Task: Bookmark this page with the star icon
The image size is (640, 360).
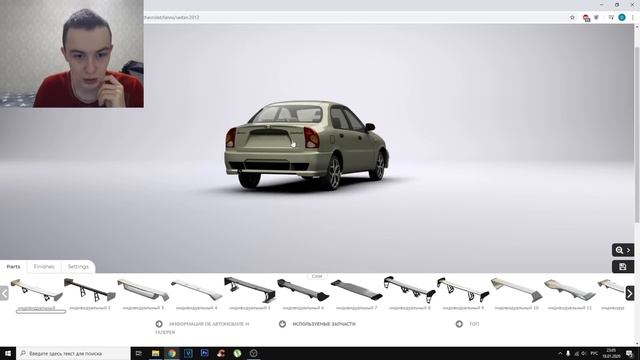Action: [572, 18]
